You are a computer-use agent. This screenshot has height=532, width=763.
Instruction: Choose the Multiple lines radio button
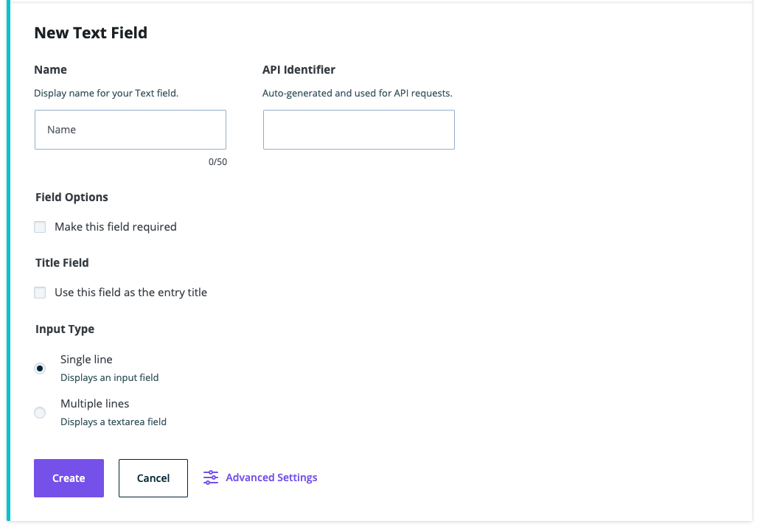(x=40, y=413)
